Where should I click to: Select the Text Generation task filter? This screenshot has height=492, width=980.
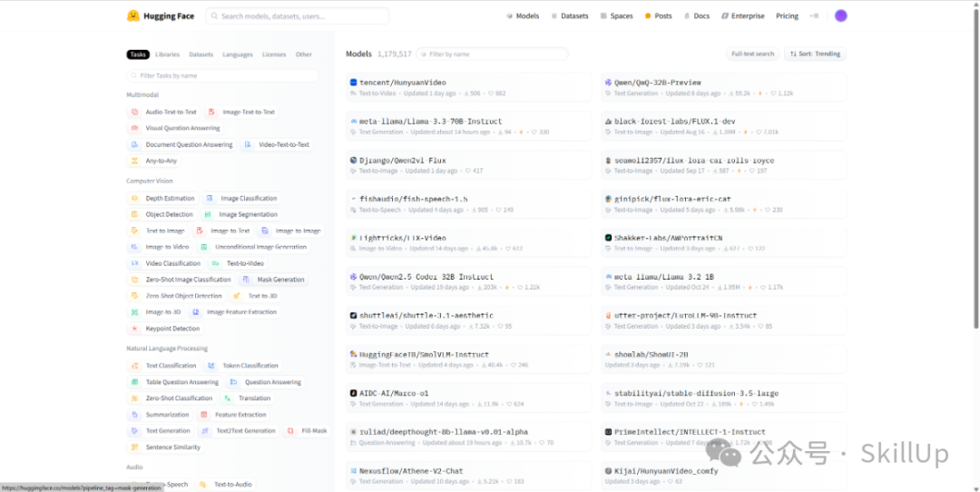[160, 431]
